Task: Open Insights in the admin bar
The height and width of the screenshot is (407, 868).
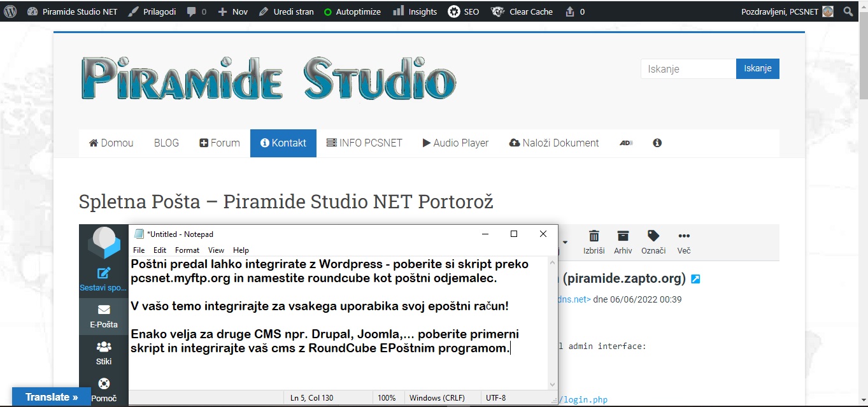Action: 415,11
